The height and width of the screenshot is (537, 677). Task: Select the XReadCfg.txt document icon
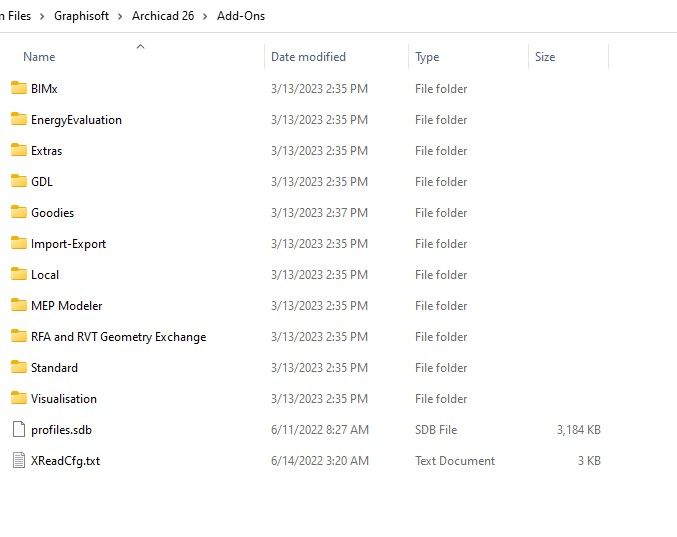(18, 460)
